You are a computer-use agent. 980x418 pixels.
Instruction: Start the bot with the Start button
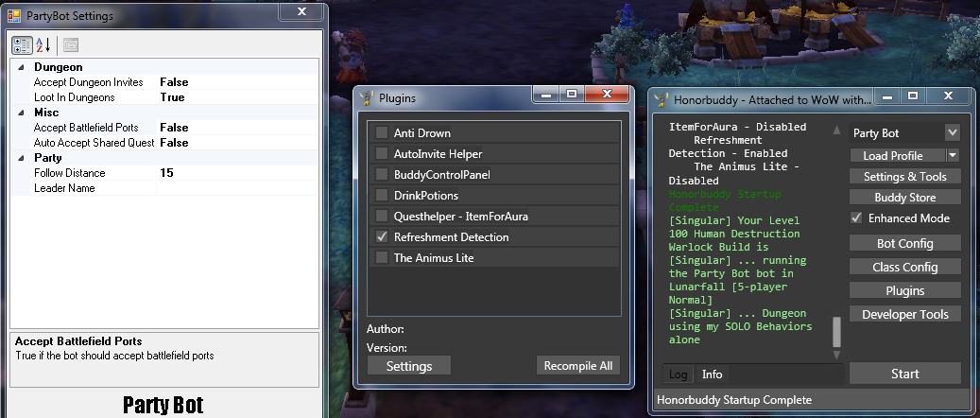tap(905, 374)
